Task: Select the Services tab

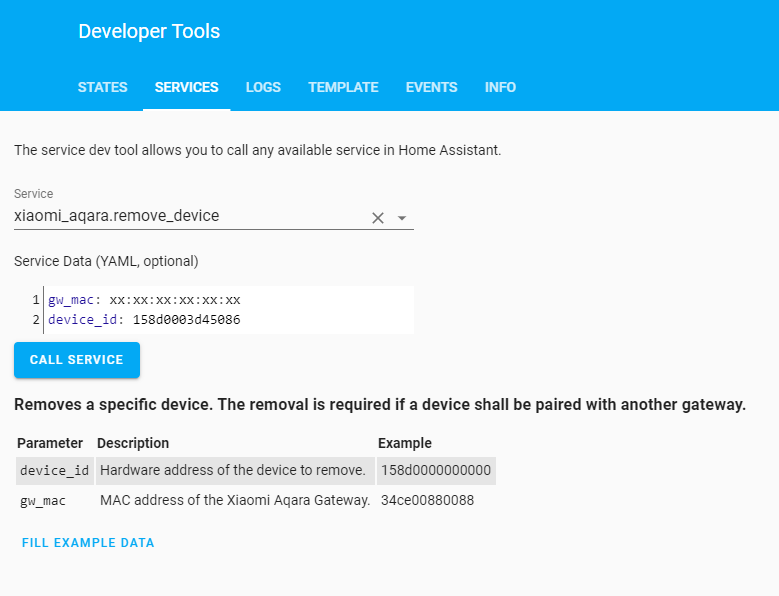Action: click(187, 87)
